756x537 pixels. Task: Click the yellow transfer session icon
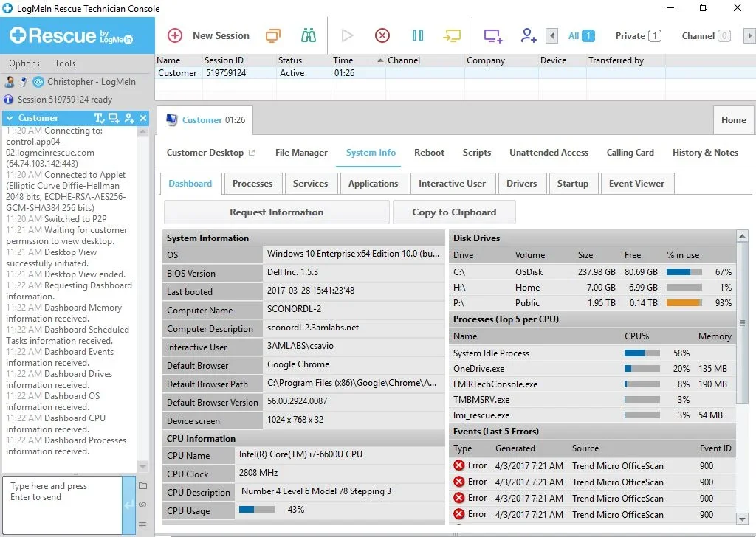(x=451, y=35)
